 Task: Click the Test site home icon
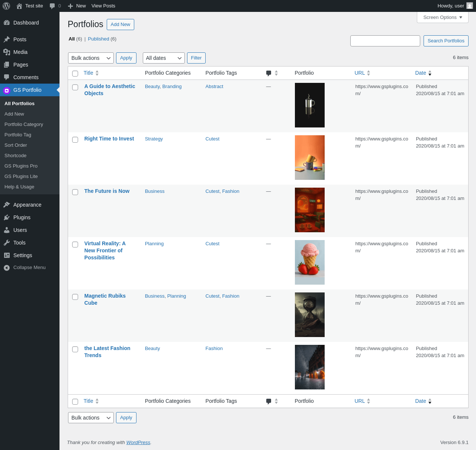pyautogui.click(x=19, y=6)
